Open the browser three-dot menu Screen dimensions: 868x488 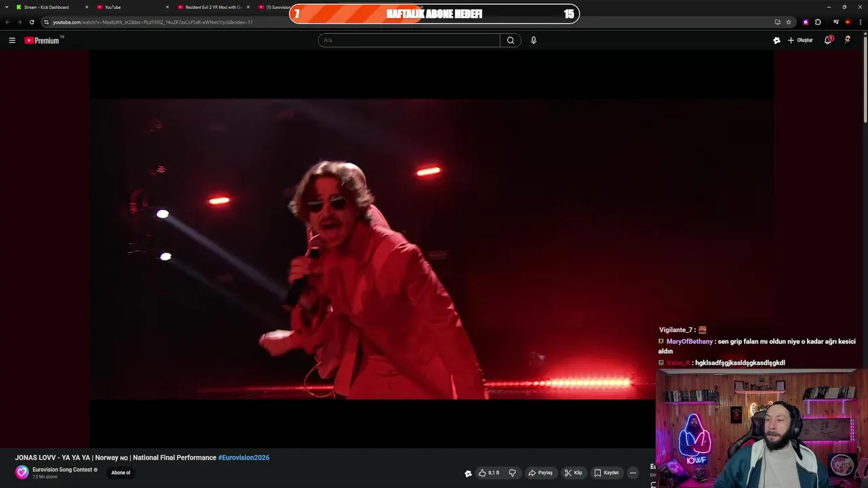(861, 22)
